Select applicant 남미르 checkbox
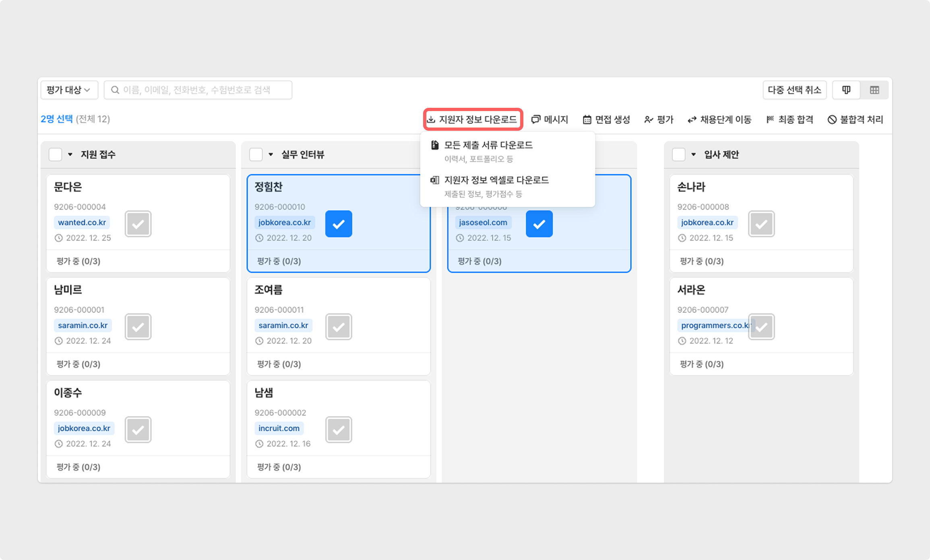This screenshot has height=560, width=930. tap(138, 327)
